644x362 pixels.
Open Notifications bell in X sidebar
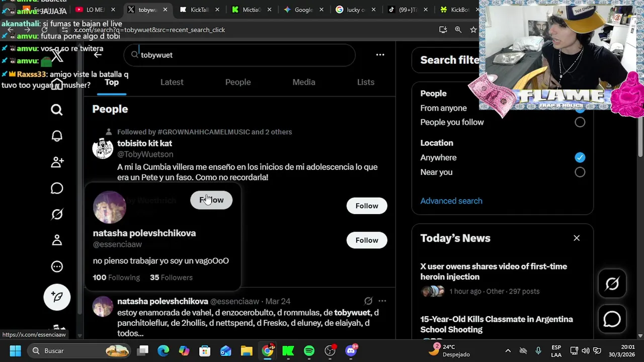[x=57, y=136]
